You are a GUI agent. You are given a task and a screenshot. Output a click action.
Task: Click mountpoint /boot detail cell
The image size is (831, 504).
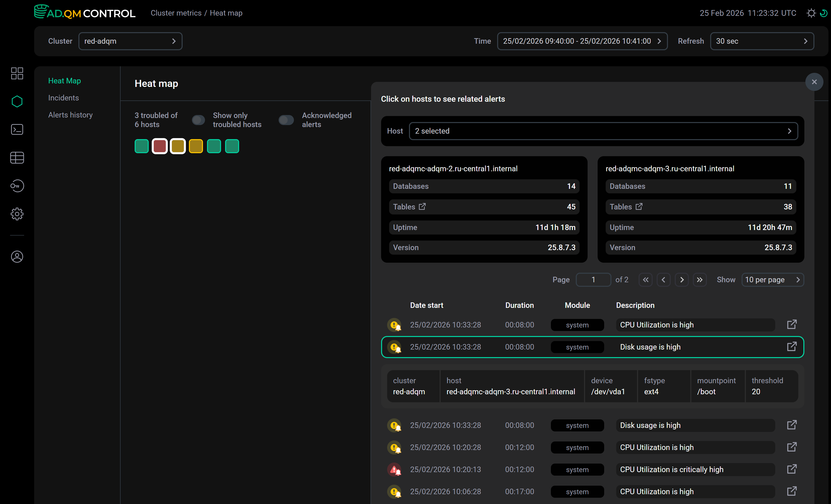(x=717, y=386)
